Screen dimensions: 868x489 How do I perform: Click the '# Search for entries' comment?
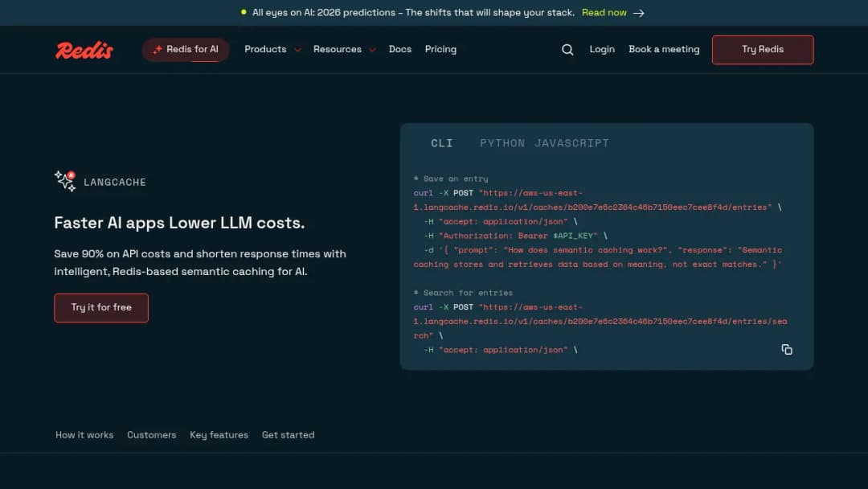pos(463,293)
